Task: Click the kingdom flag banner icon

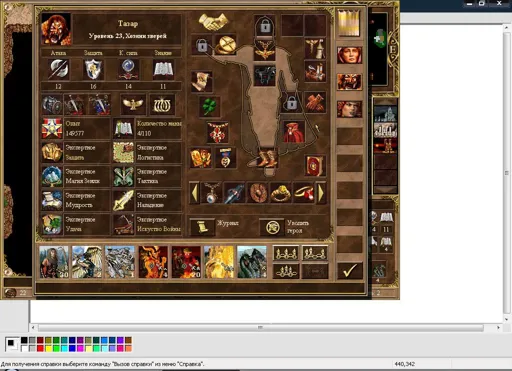Action: (x=349, y=23)
